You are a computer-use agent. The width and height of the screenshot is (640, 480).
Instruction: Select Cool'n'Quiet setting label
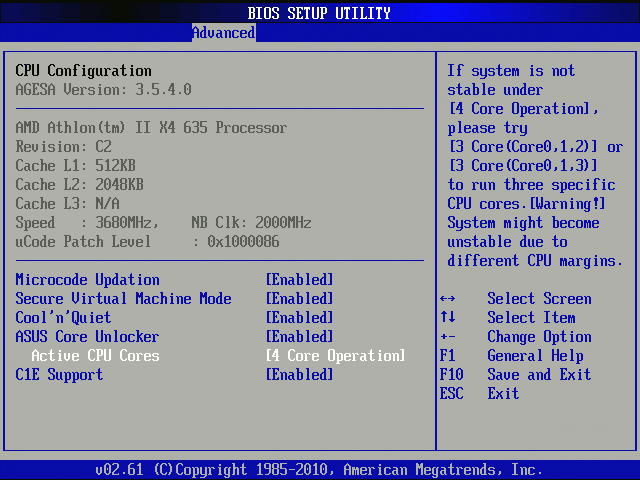point(63,318)
